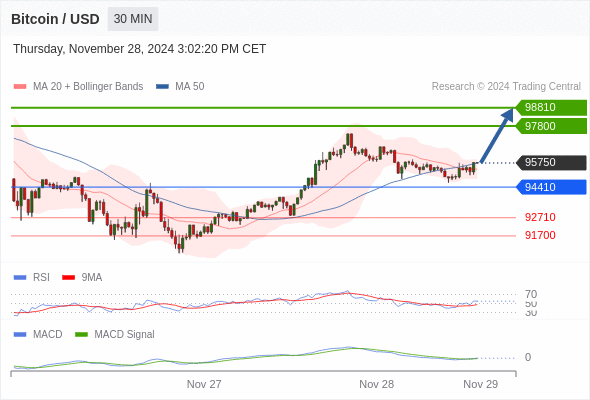This screenshot has width=590, height=400.
Task: Click the blue upward forecast arrow
Action: click(x=497, y=135)
